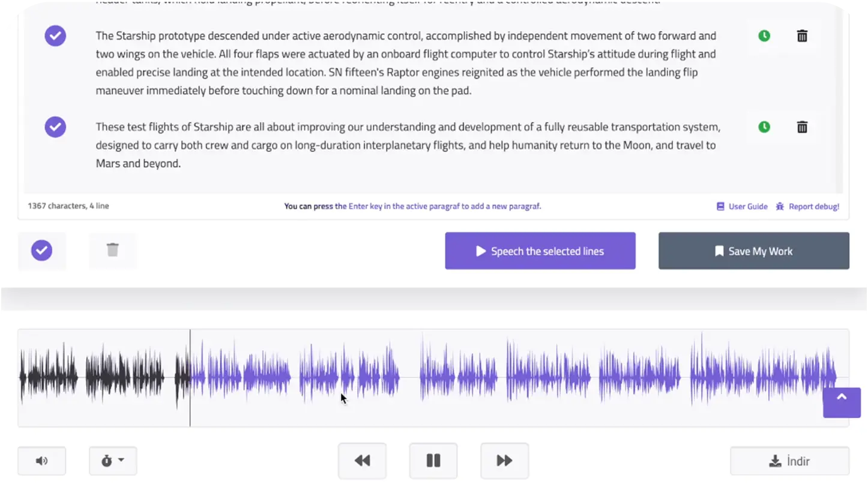Open the playback speed stopwatch dropdown
Screen dimensions: 868x489
[x=113, y=461]
